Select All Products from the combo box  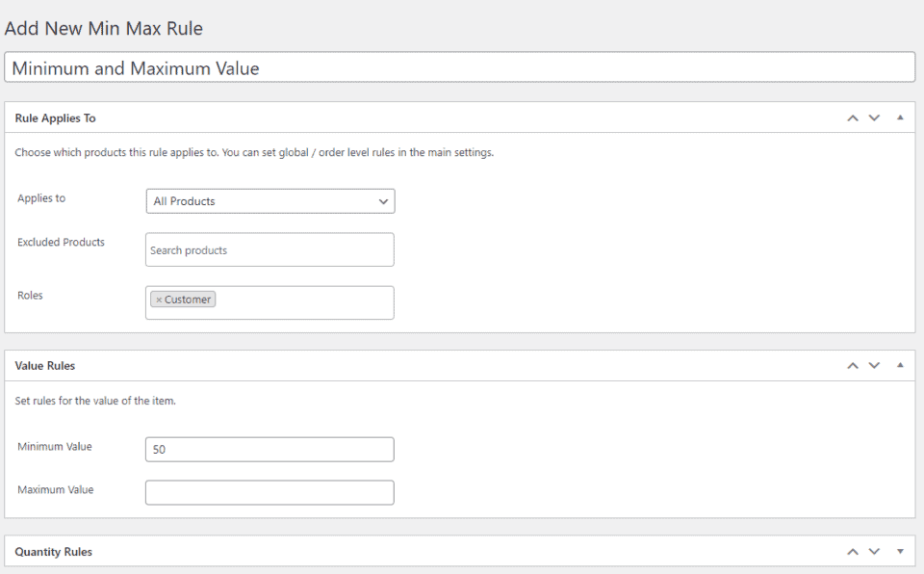point(269,201)
